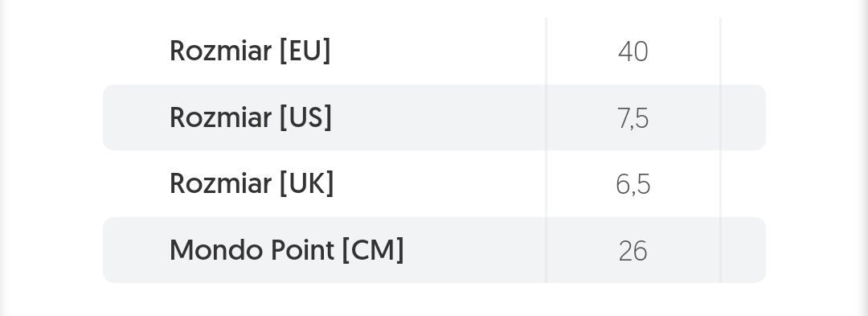This screenshot has height=316, width=868.
Task: Click vertical divider right of value 6,5
Action: [x=720, y=184]
